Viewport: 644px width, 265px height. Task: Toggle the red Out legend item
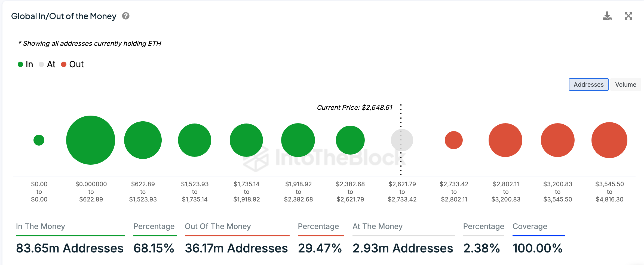point(72,64)
